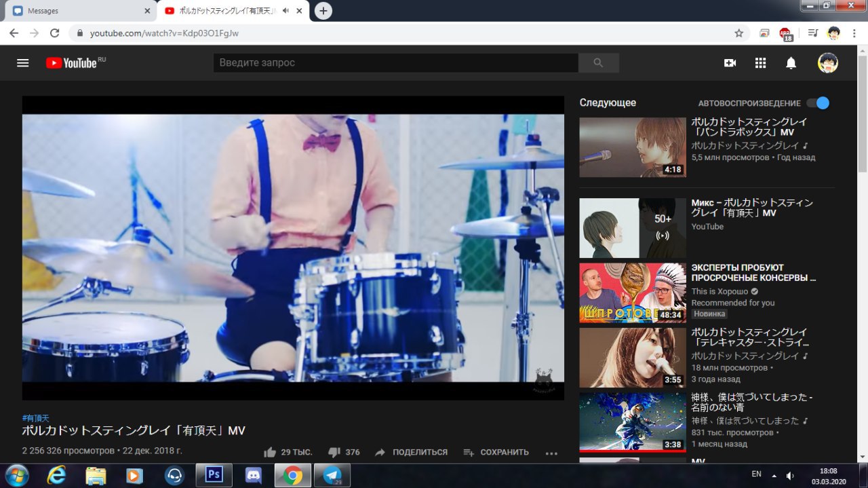The image size is (868, 488).
Task: Open the YouTube apps grid icon
Action: [x=760, y=63]
